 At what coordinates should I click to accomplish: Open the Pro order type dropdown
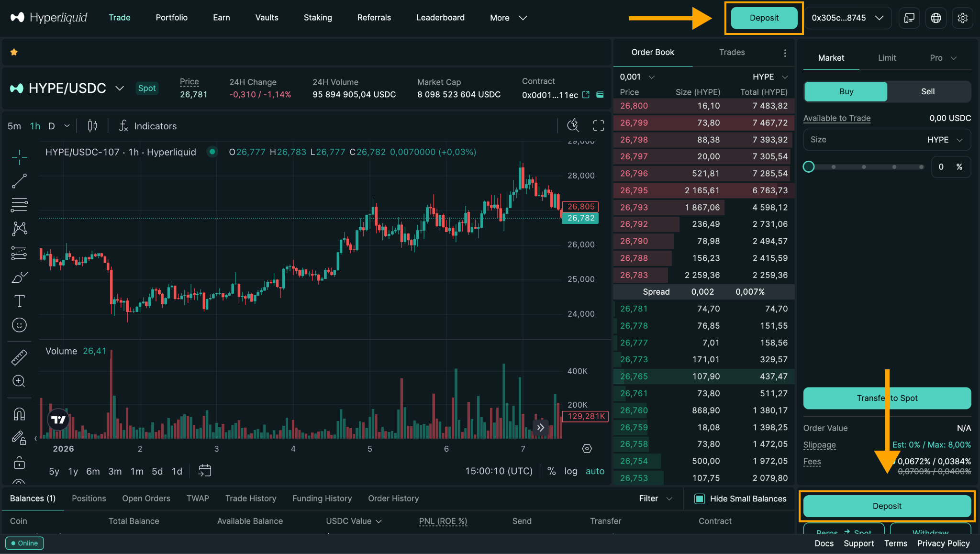click(x=943, y=58)
